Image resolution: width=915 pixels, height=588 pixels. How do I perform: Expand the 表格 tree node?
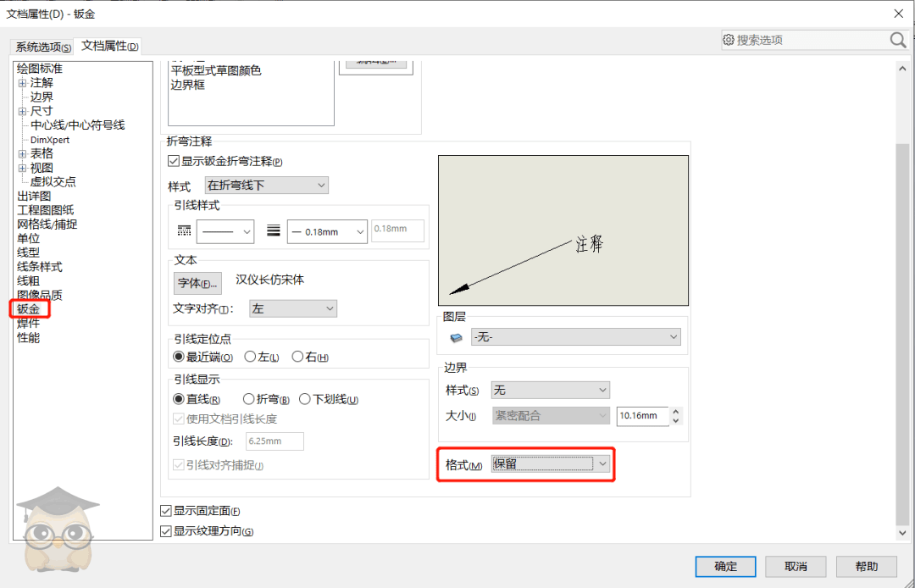tap(22, 153)
